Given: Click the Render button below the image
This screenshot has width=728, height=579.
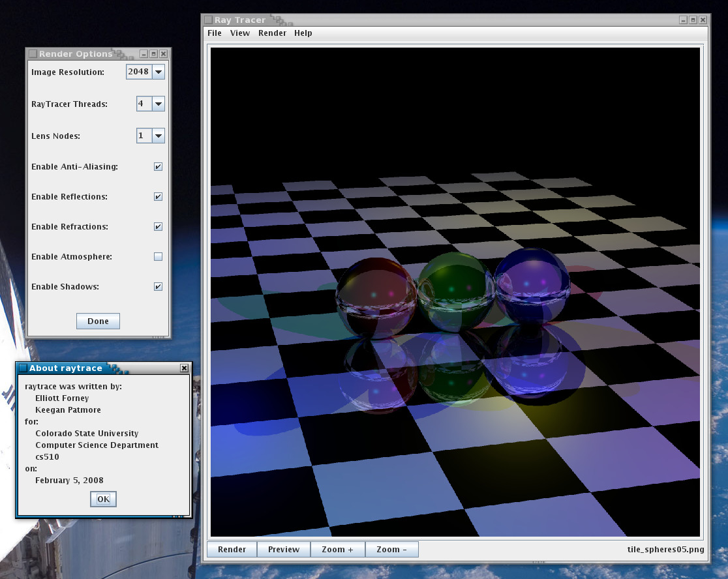Looking at the screenshot, I should coord(232,549).
